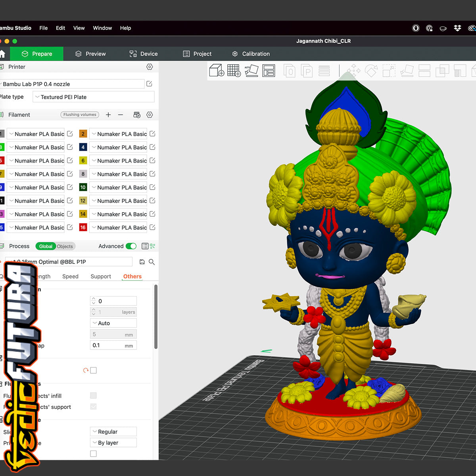Click the Add model cube icon
Screen dimensions: 476x476
tap(217, 71)
